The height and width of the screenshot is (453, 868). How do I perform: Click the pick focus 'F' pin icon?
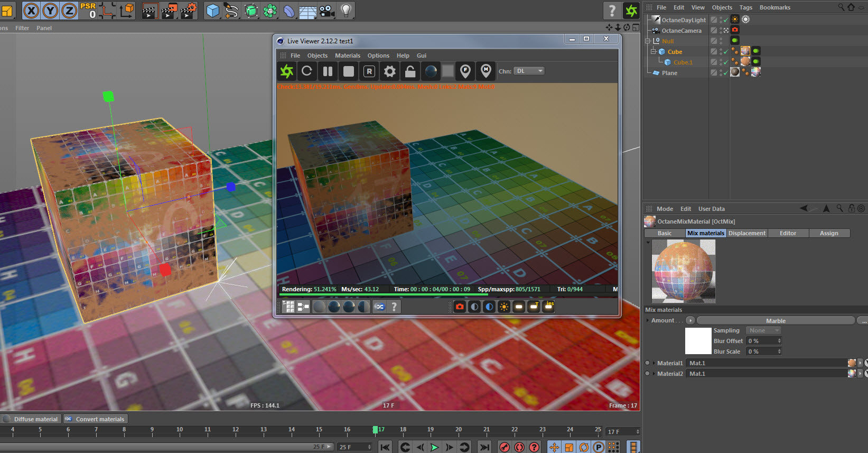(465, 71)
